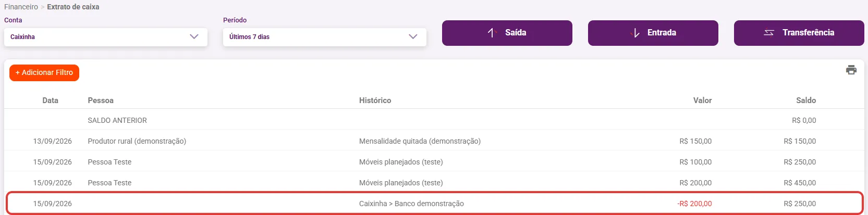Click the chevron arrow of Caixinha selector
The image size is (868, 215).
tap(194, 36)
